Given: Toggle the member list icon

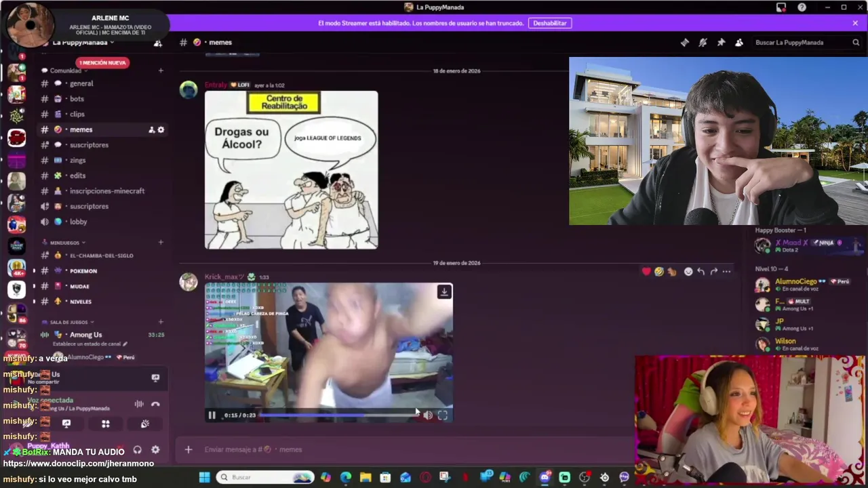Looking at the screenshot, I should pyautogui.click(x=739, y=42).
